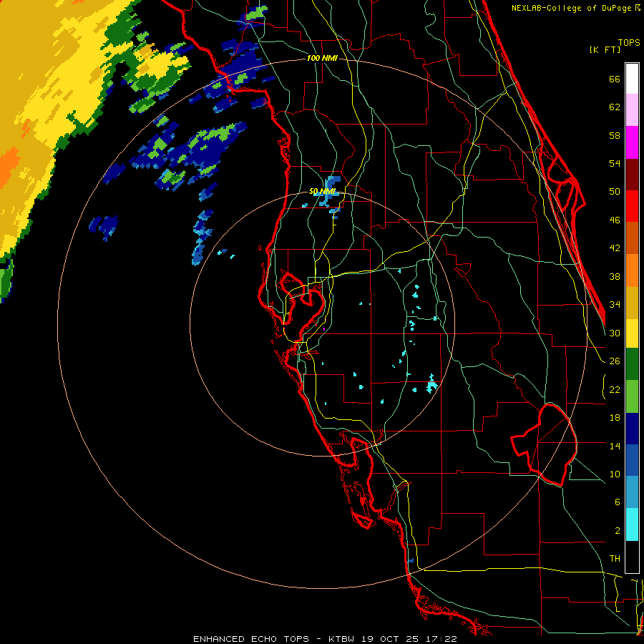Click the legend value "54"

[x=615, y=163]
